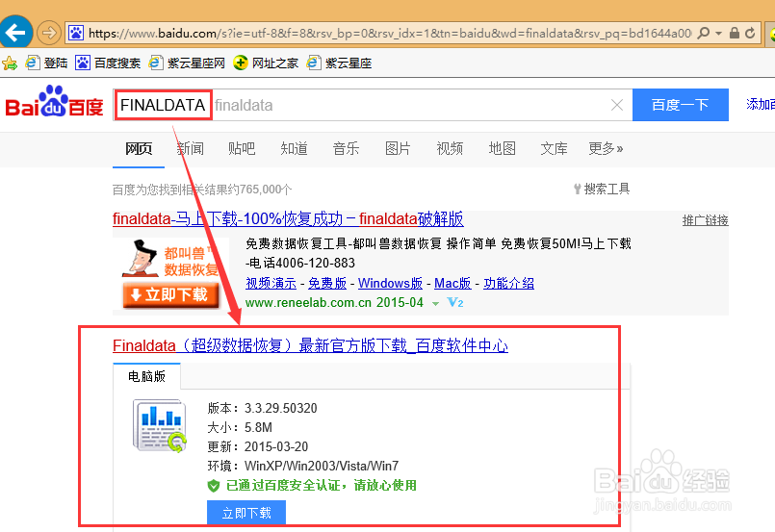Click the 环境 WinXP/Win2003/Vista/Win7 text

(303, 466)
